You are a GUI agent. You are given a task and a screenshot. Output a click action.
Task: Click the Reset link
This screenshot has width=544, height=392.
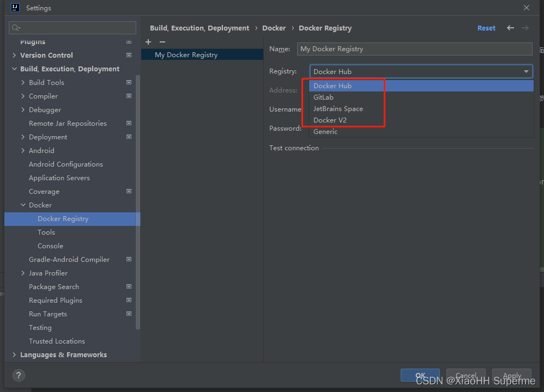(486, 28)
